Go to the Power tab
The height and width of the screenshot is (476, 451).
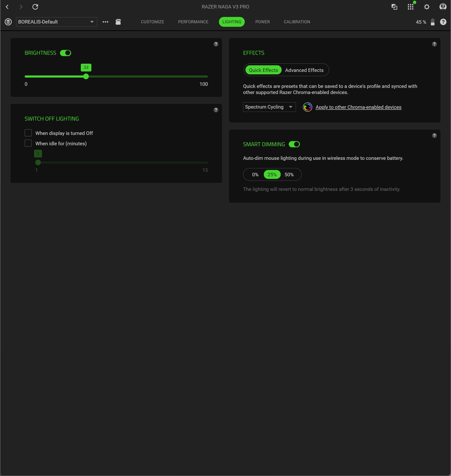pos(262,22)
